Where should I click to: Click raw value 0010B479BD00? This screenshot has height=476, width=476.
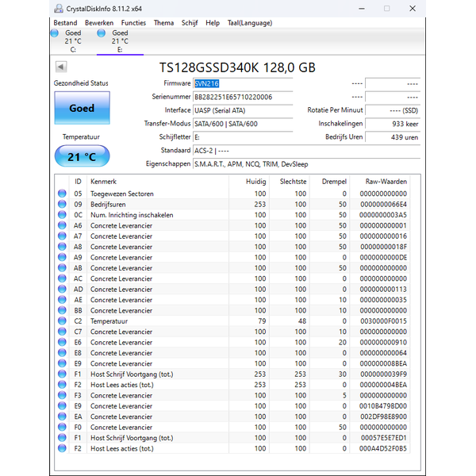[383, 406]
